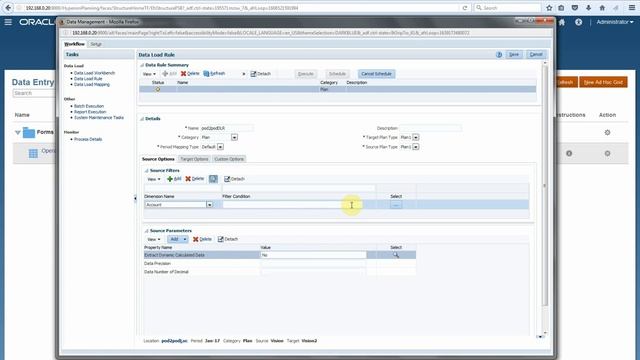
Task: Click the Description input field
Action: click(x=430, y=128)
